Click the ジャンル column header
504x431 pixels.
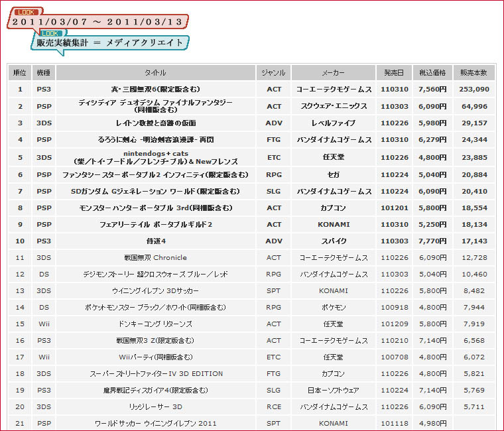click(x=273, y=73)
